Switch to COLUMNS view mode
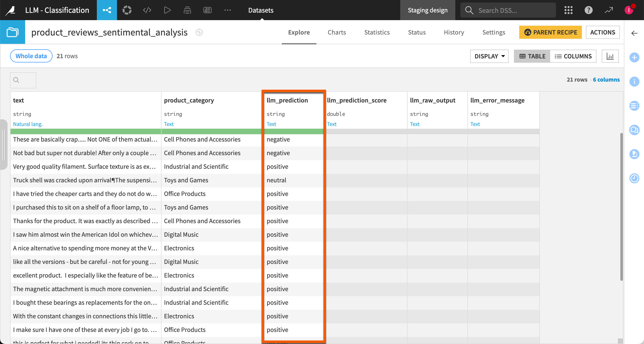Image resolution: width=644 pixels, height=344 pixels. 574,56
